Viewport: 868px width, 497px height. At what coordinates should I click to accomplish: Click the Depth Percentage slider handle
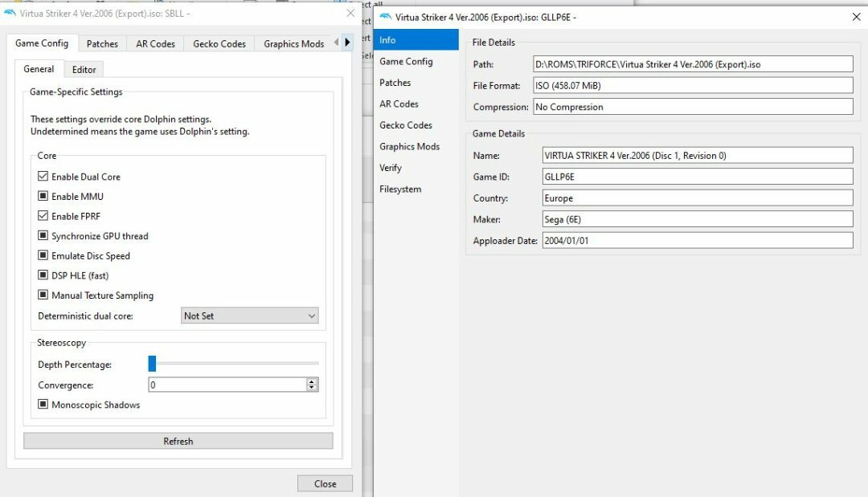pyautogui.click(x=152, y=363)
